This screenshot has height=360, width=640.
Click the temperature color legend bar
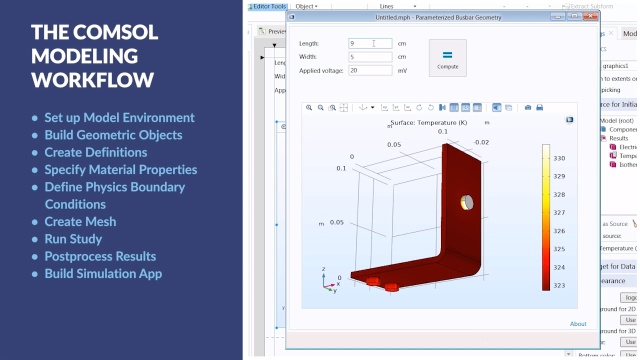coord(546,217)
